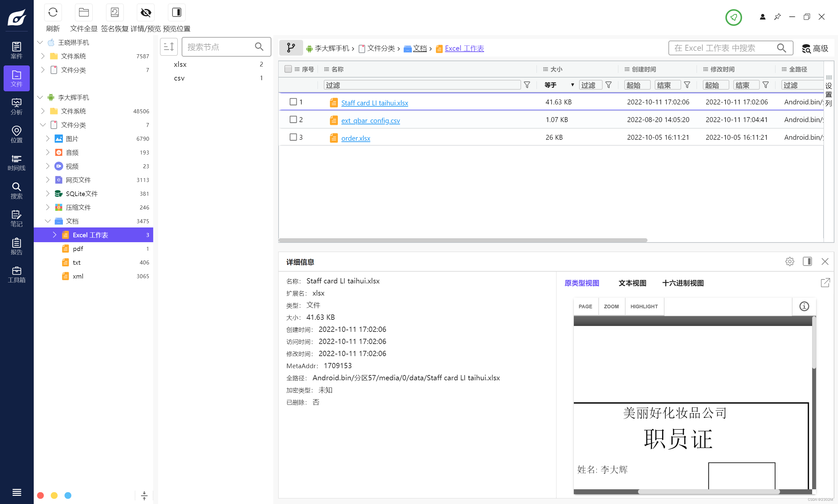Tick the checkbox for order.xlsx row
Image resolution: width=838 pixels, height=504 pixels.
[x=293, y=137]
